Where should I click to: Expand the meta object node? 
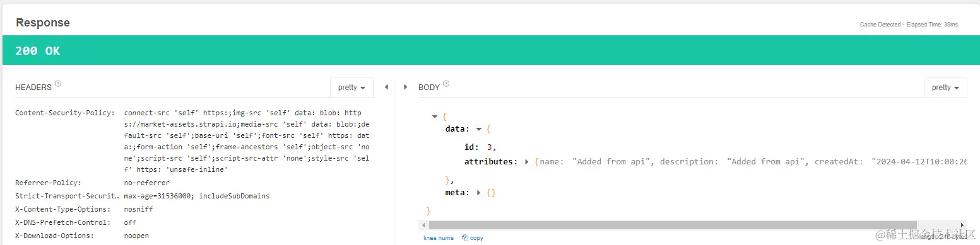tap(479, 193)
